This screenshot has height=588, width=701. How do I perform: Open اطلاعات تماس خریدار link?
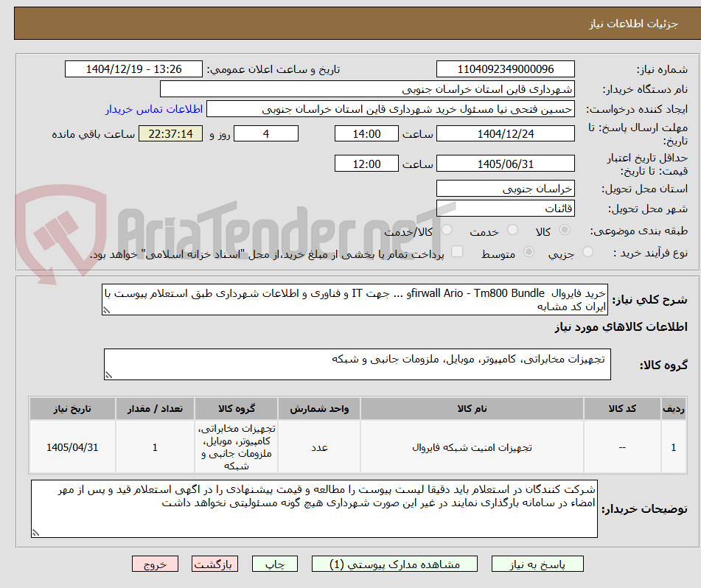[x=154, y=109]
